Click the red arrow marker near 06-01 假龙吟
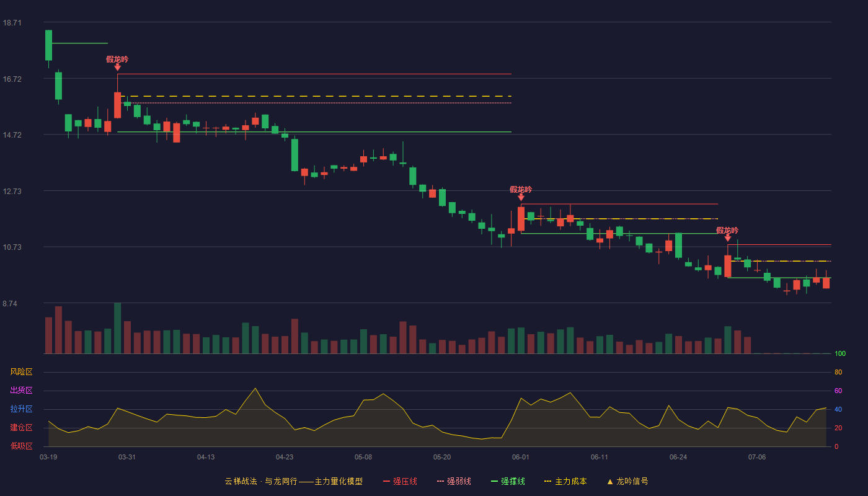868x496 pixels. pyautogui.click(x=521, y=198)
